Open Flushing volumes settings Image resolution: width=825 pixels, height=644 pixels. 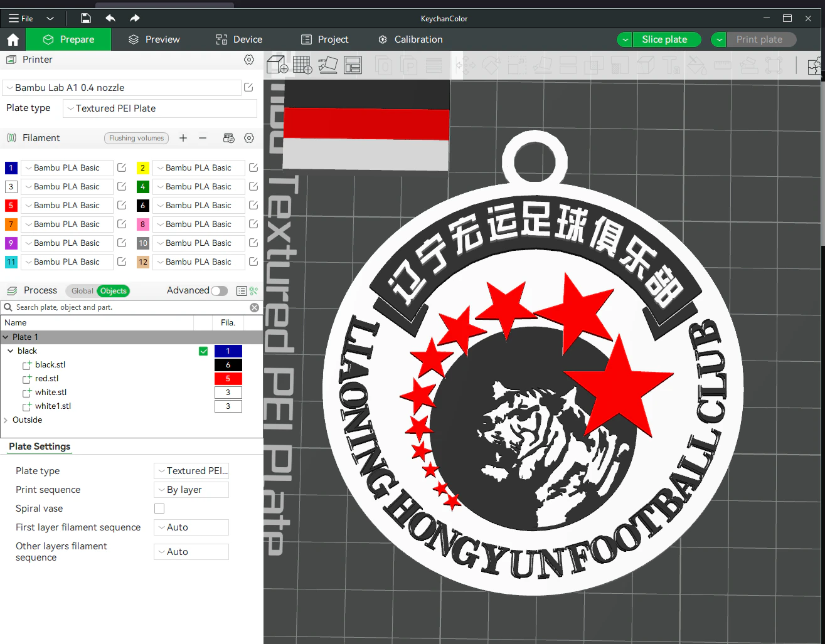[x=136, y=138]
